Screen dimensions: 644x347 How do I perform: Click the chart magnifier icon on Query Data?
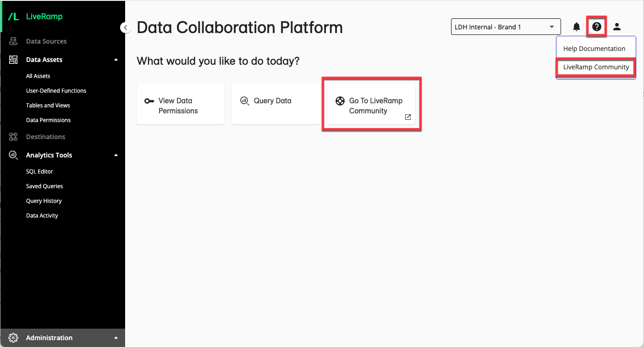coord(245,101)
